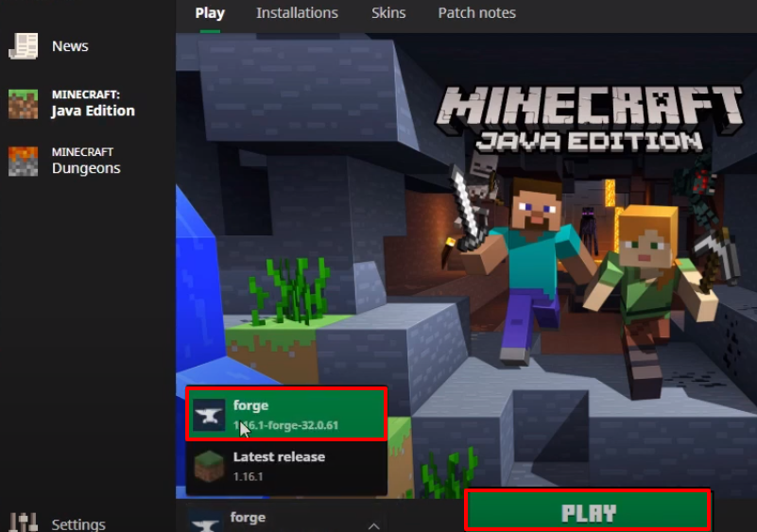Click the 1.16.1 version text under Latest release
The height and width of the screenshot is (532, 757).
coord(249,477)
